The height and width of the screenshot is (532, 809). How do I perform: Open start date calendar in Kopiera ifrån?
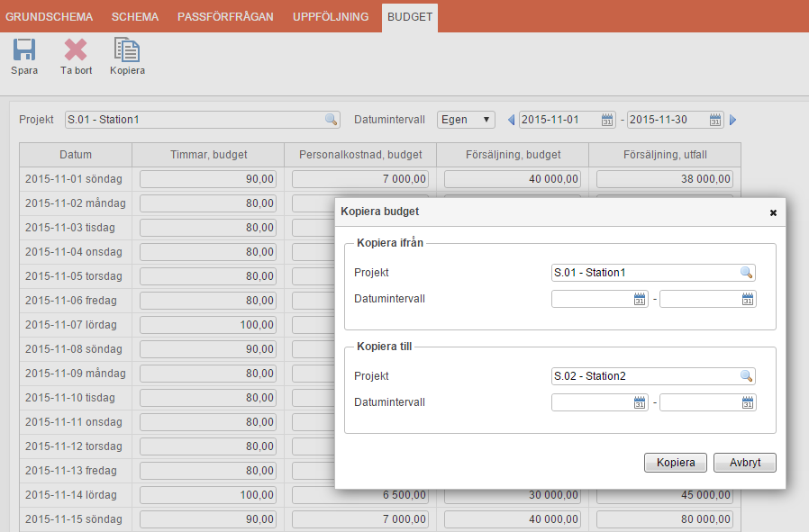[x=640, y=299]
